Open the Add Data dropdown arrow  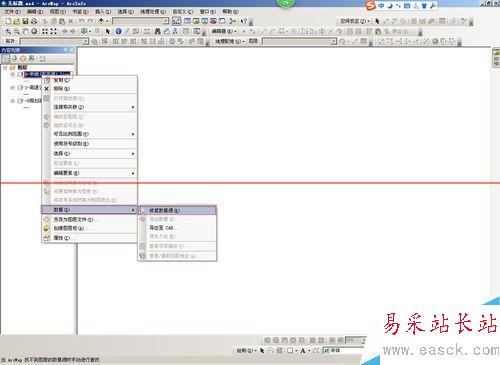tap(107, 21)
